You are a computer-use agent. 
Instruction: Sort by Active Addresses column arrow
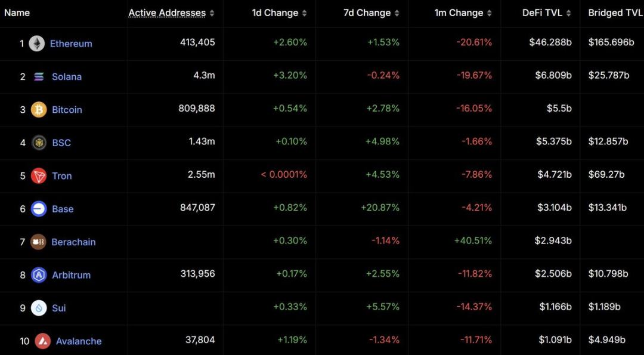coord(212,13)
